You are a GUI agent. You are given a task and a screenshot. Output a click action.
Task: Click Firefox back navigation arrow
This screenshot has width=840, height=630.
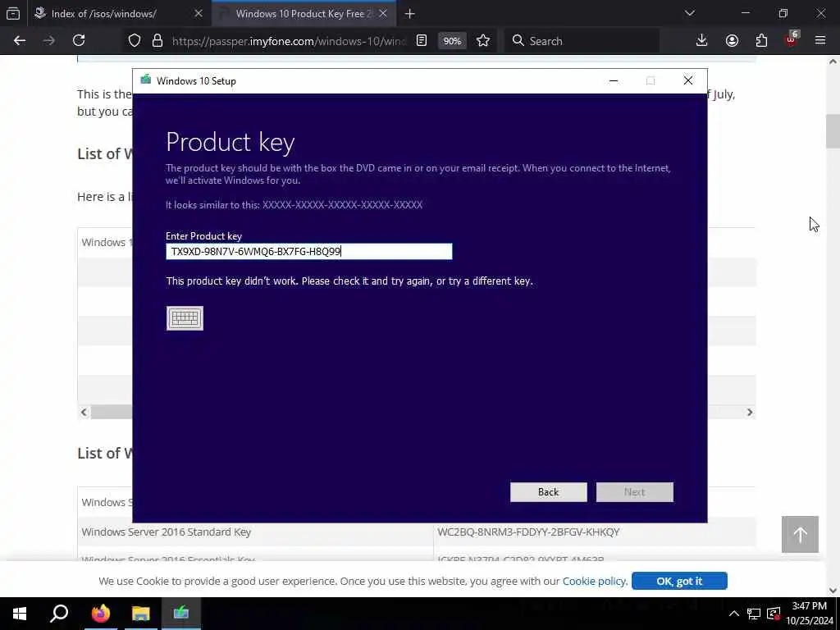(x=20, y=41)
